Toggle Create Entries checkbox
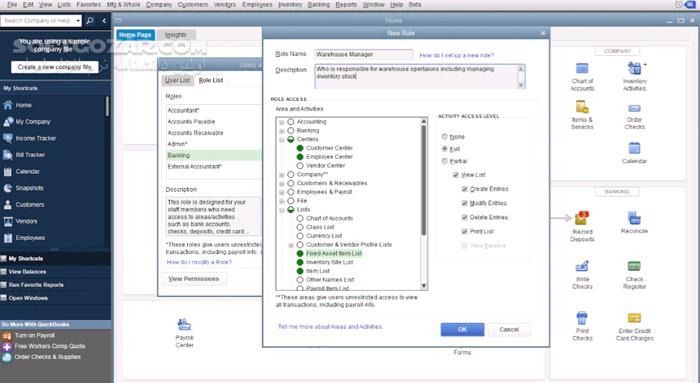Image resolution: width=700 pixels, height=383 pixels. pyautogui.click(x=465, y=189)
